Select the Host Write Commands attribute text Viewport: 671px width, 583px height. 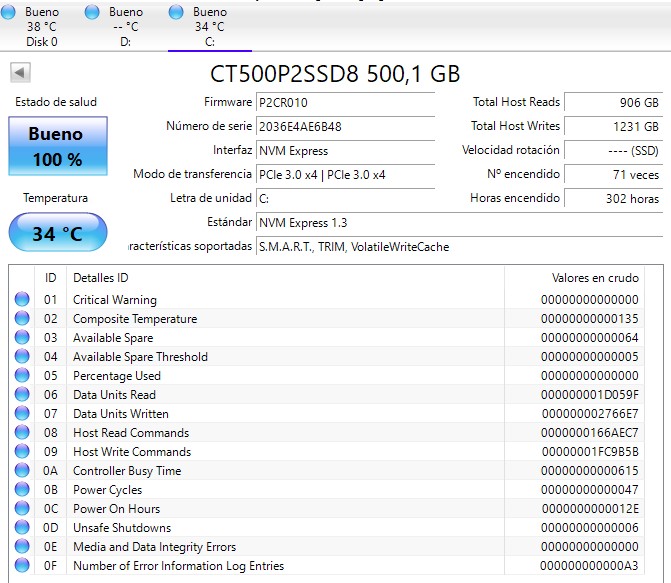(132, 452)
